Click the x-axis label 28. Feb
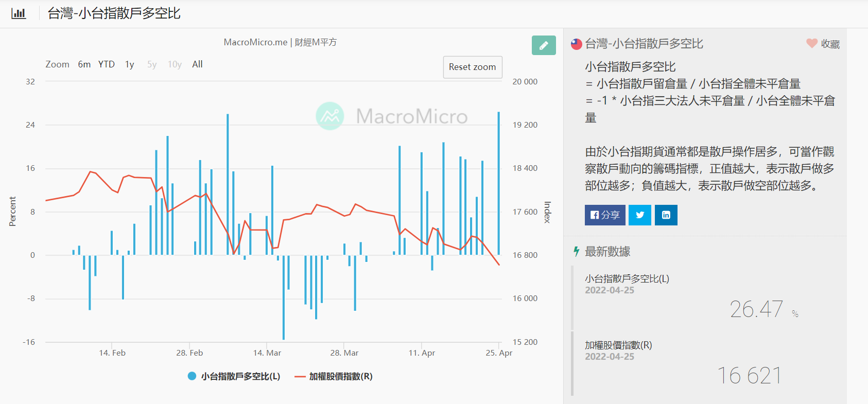 pos(189,353)
